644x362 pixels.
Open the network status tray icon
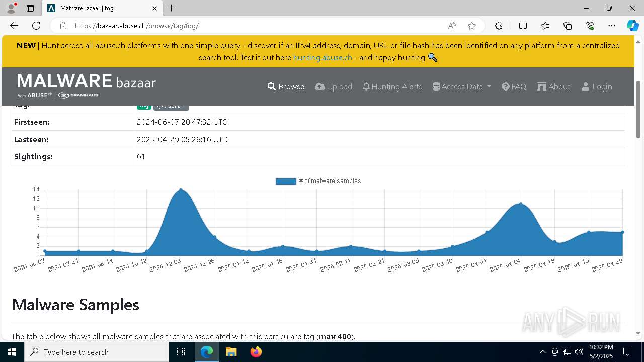tap(567, 352)
